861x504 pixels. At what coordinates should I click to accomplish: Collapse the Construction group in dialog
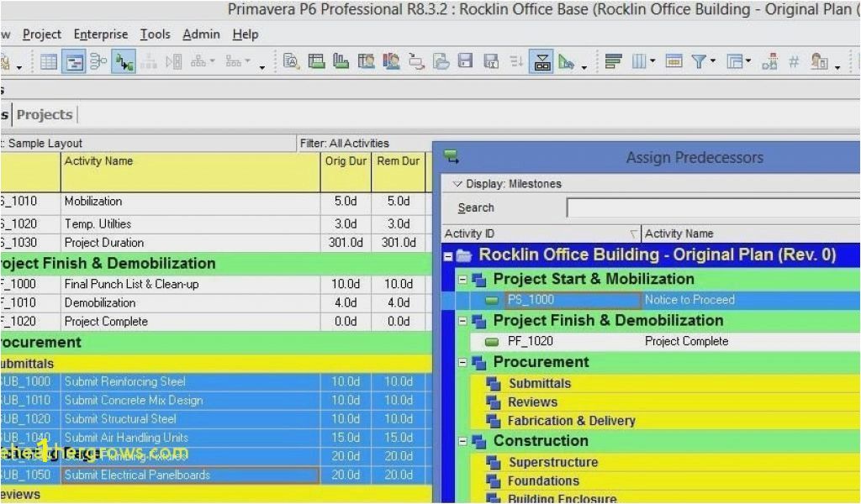[463, 441]
